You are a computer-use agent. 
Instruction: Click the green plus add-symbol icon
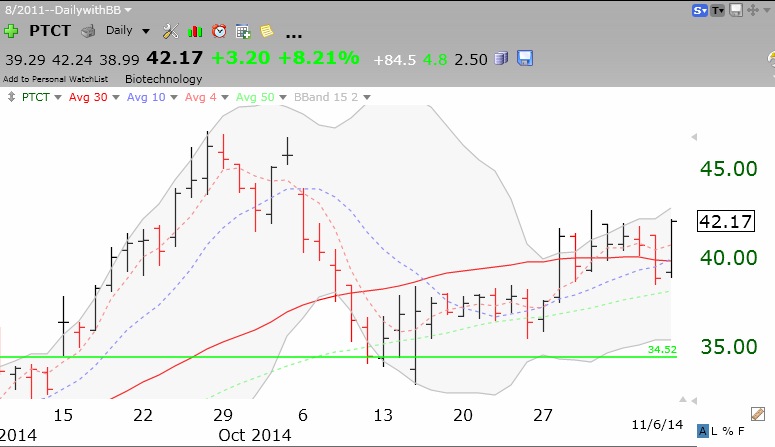(x=11, y=31)
